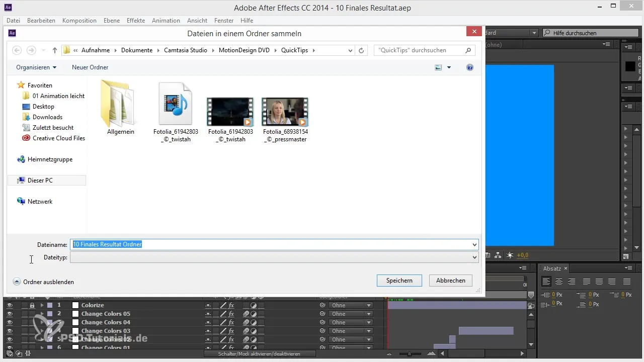Image resolution: width=644 pixels, height=362 pixels.
Task: Expand the Change Colors 05 layer
Action: point(42,314)
